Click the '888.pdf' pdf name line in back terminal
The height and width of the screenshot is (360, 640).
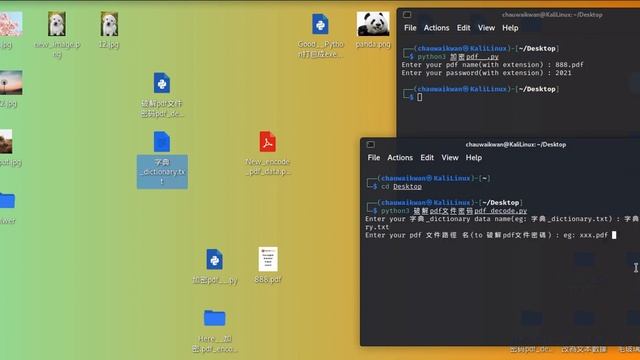click(492, 64)
